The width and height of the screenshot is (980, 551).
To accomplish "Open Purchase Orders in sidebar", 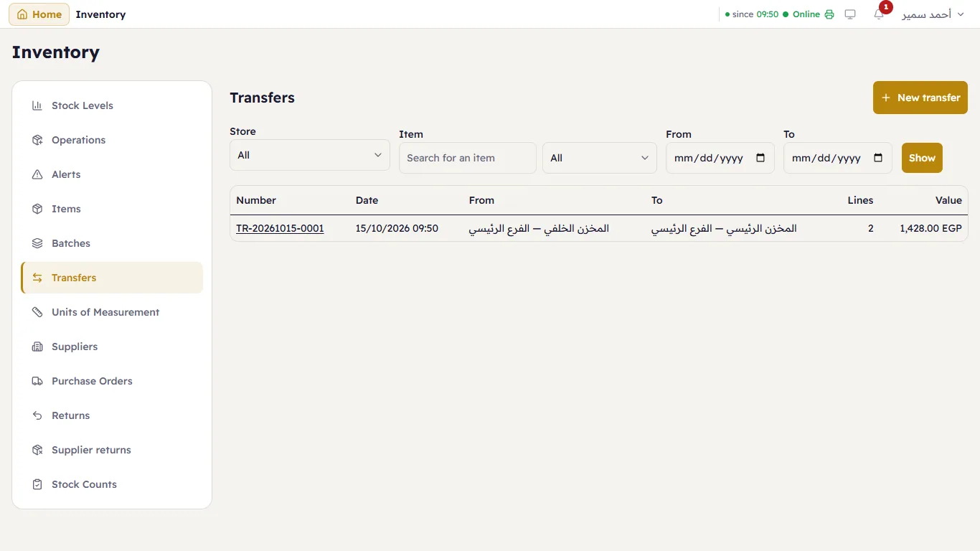I will tap(112, 381).
